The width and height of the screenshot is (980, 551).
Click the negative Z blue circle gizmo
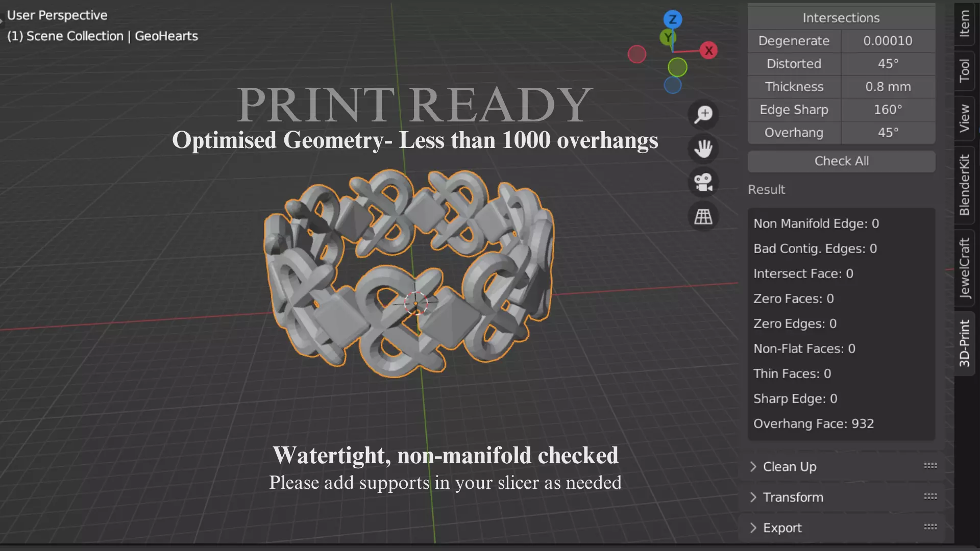[x=673, y=85]
